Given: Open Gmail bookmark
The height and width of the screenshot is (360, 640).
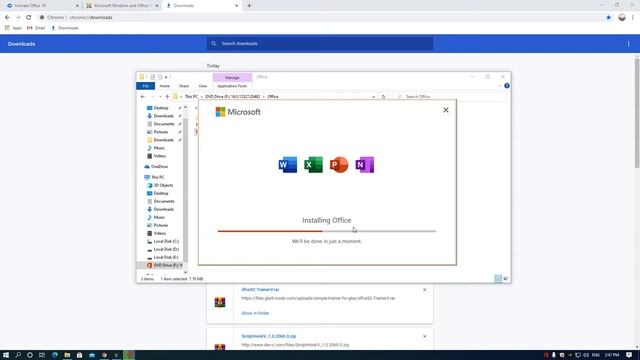Looking at the screenshot, I should (x=36, y=28).
